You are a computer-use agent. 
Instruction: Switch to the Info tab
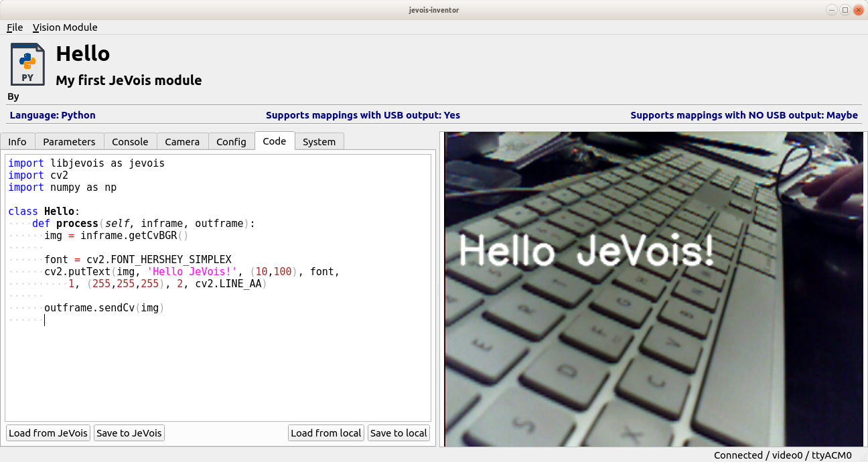pyautogui.click(x=17, y=141)
